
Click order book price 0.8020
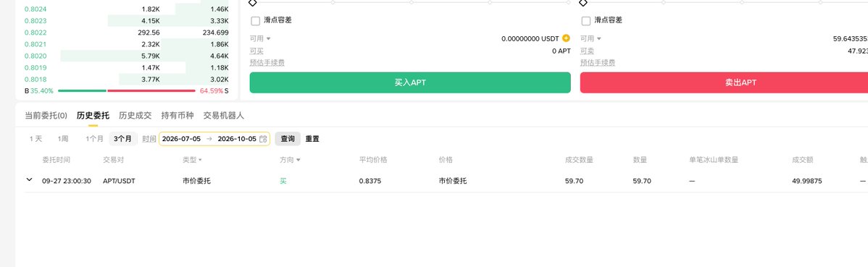tap(36, 56)
